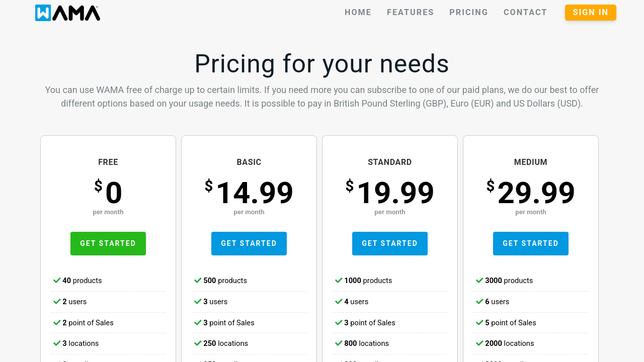The image size is (644, 362).
Task: Click the checkmark icon beside 1000 products
Action: pyautogui.click(x=339, y=281)
